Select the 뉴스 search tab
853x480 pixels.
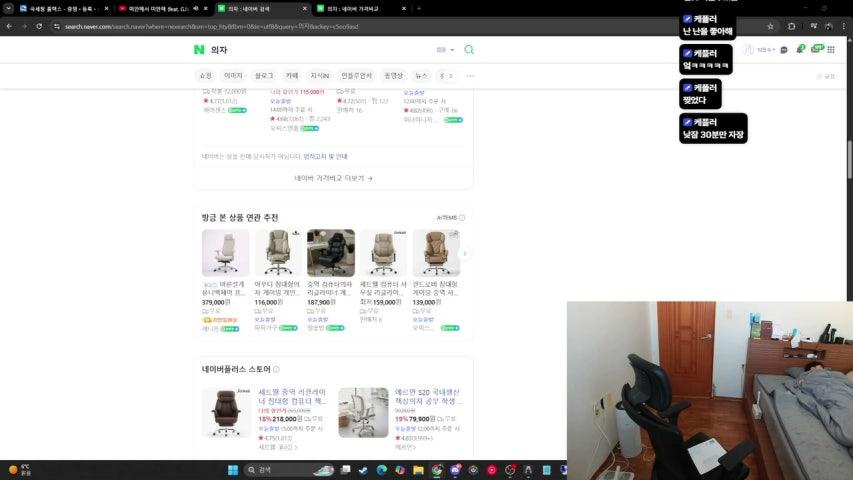(x=422, y=76)
